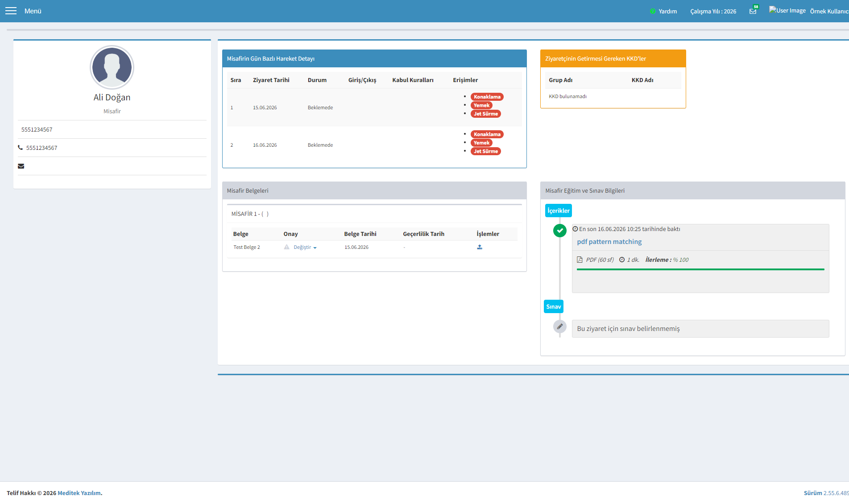This screenshot has height=504, width=849.
Task: Open the Çalışma Yılı : 2026 selector
Action: tap(713, 11)
